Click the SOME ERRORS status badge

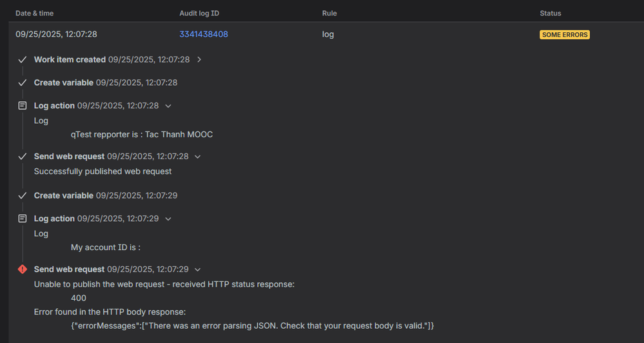click(x=565, y=35)
